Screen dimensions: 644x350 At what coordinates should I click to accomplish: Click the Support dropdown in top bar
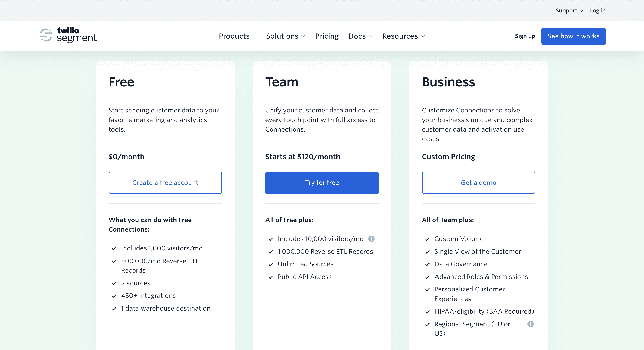(x=567, y=11)
